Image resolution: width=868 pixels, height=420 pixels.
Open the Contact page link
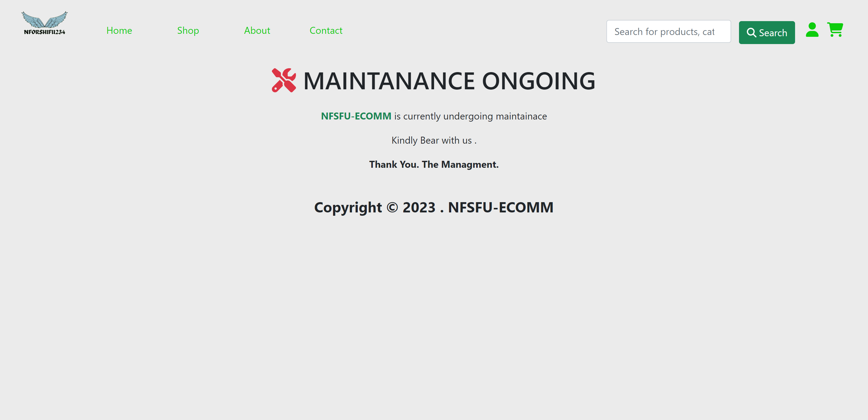pyautogui.click(x=325, y=30)
